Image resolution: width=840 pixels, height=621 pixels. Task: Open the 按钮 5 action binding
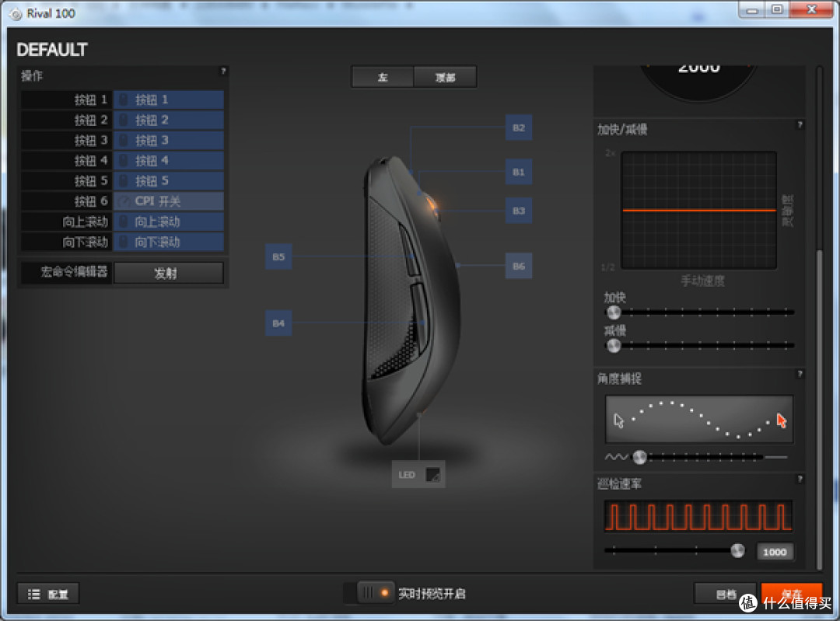168,181
